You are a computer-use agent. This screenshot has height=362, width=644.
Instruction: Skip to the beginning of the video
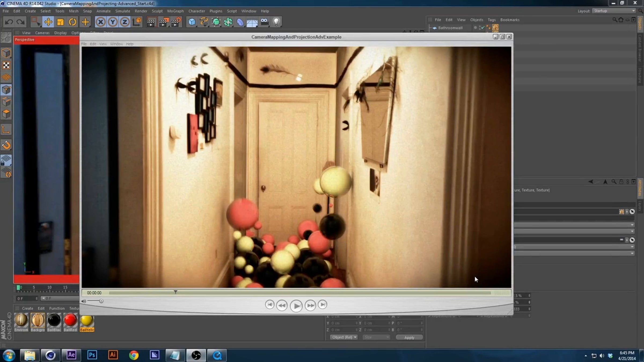[x=270, y=305]
